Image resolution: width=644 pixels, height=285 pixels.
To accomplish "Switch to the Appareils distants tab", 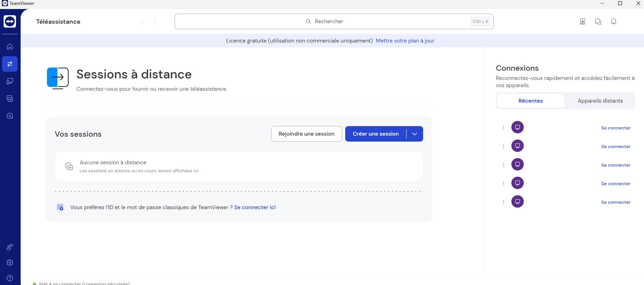I will pos(600,101).
